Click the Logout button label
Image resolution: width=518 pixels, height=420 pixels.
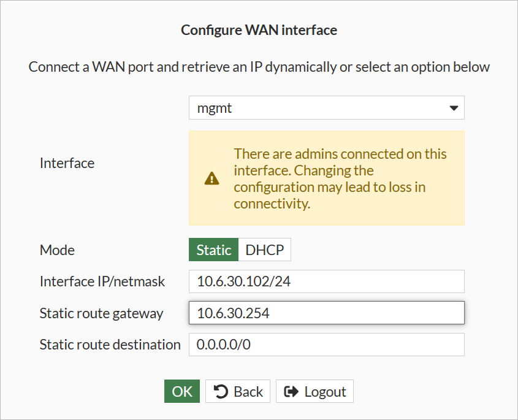pos(325,392)
